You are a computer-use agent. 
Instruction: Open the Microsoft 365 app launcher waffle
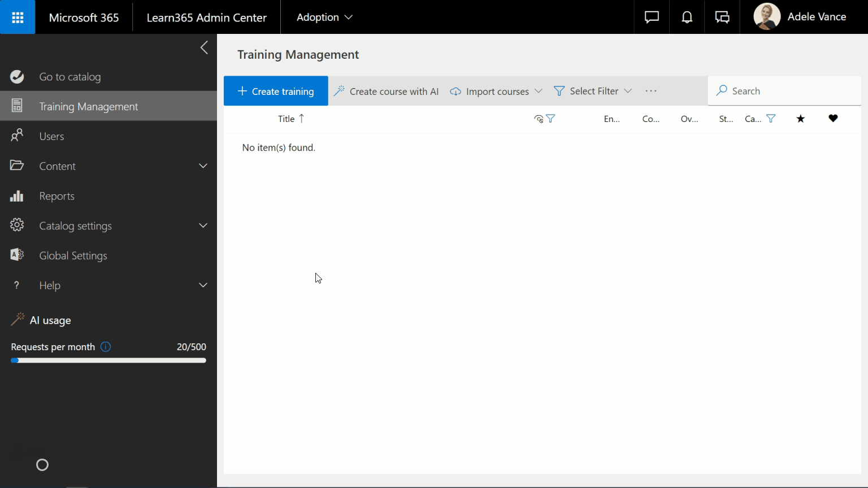(x=18, y=18)
